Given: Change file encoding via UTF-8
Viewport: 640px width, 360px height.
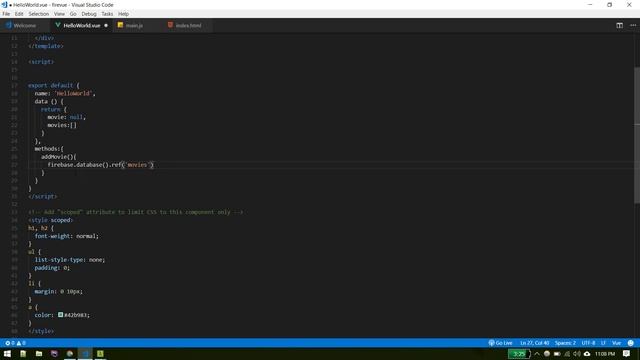Looking at the screenshot, I should pos(588,343).
